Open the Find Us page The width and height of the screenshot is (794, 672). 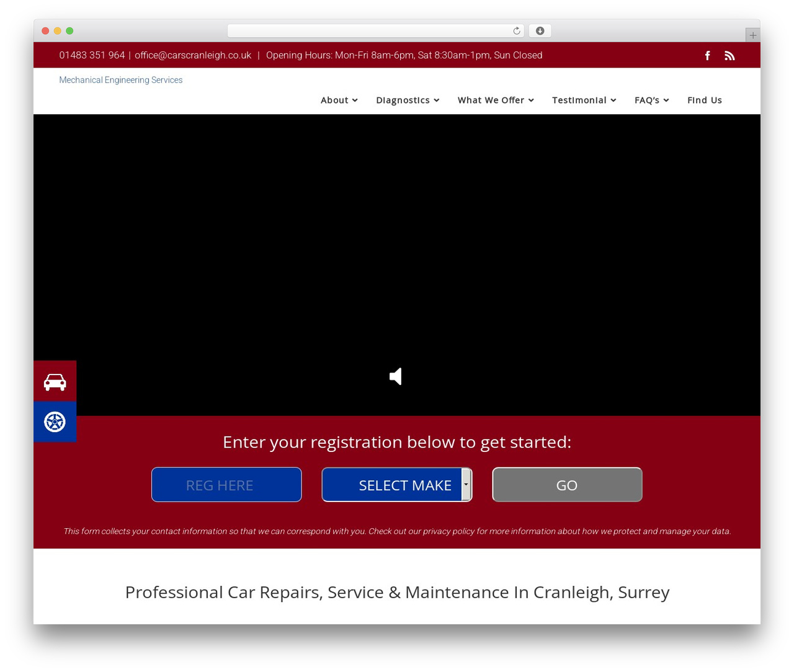click(705, 100)
